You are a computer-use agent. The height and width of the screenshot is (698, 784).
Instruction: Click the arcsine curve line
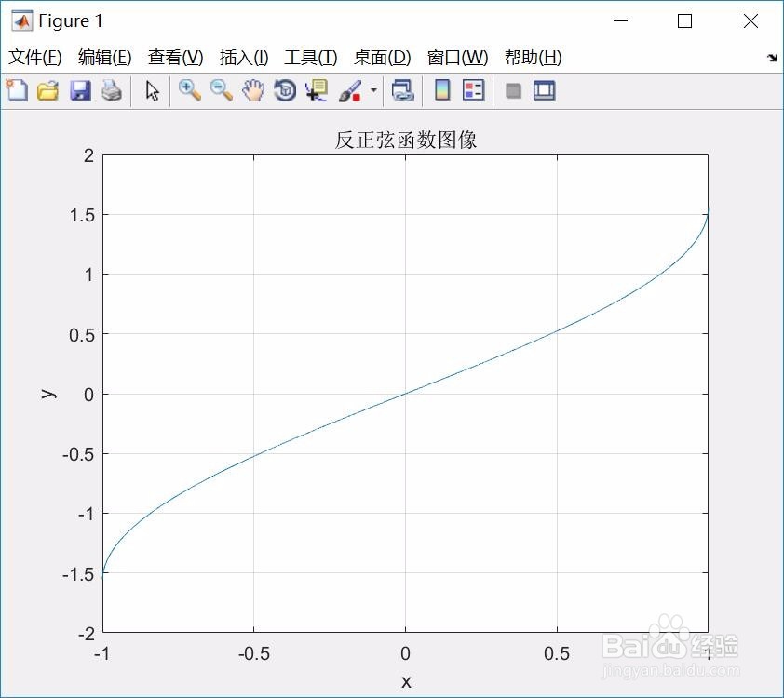click(405, 394)
